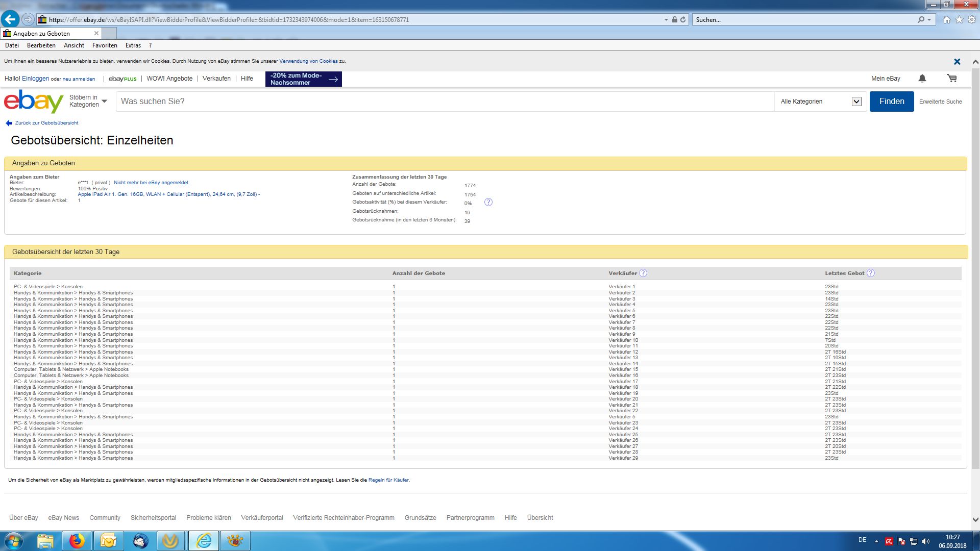Open the Extras menu
This screenshot has height=551, width=980.
pyautogui.click(x=133, y=45)
